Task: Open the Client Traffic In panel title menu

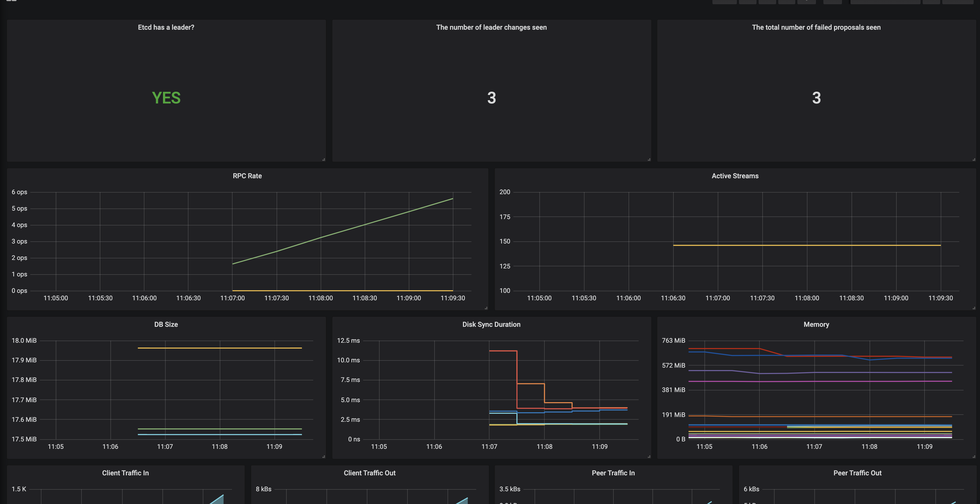Action: click(x=125, y=473)
